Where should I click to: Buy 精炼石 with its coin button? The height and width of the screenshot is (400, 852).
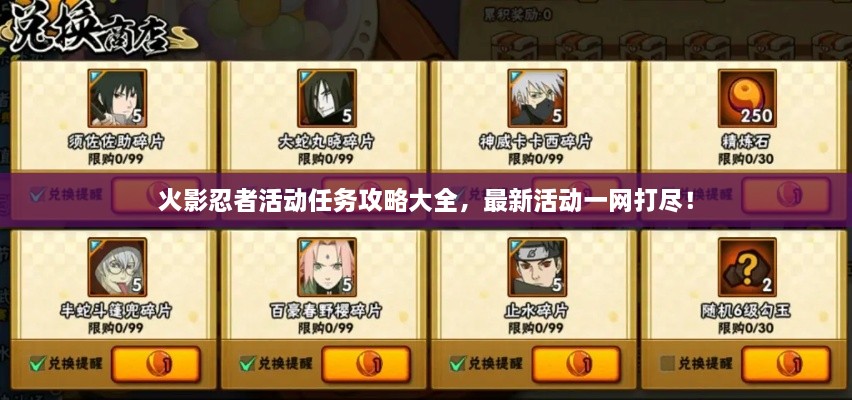[x=786, y=195]
